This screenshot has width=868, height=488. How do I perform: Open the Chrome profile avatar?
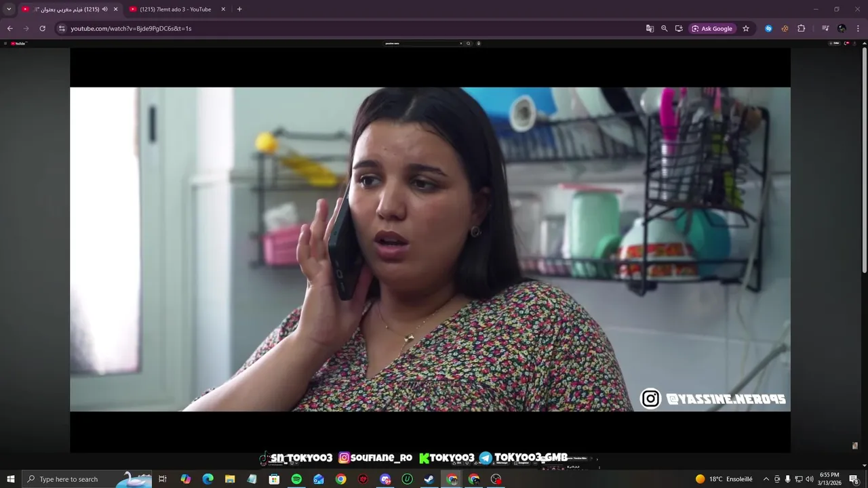[842, 28]
